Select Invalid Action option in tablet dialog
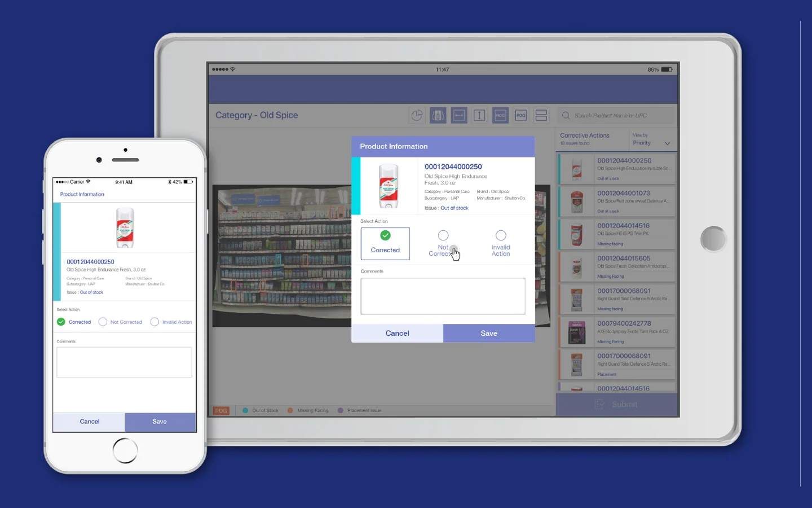 [501, 244]
